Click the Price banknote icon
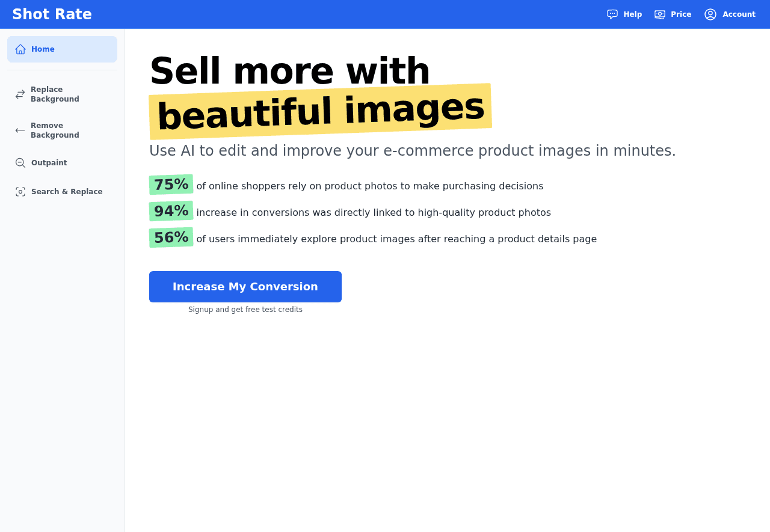This screenshot has height=532, width=770. tap(660, 14)
